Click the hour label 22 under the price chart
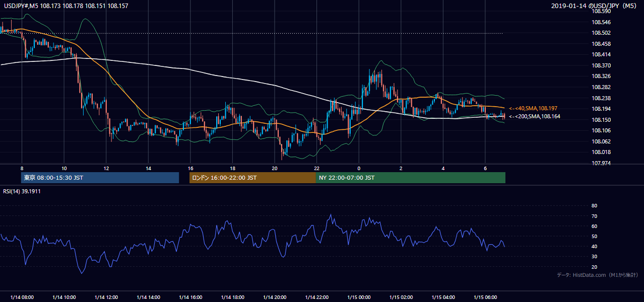Viewport: 644px width, 302px height. point(317,169)
